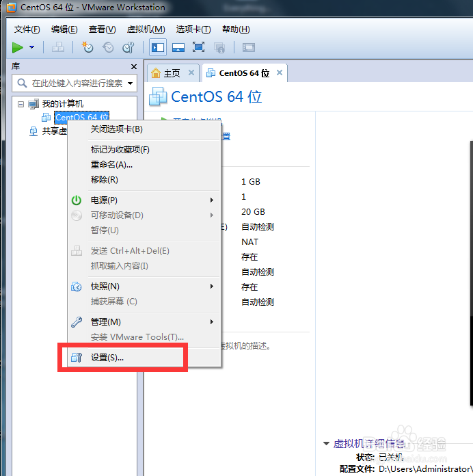This screenshot has height=476, width=473.
Task: Click the enter full screen toolbar icon
Action: [x=198, y=47]
